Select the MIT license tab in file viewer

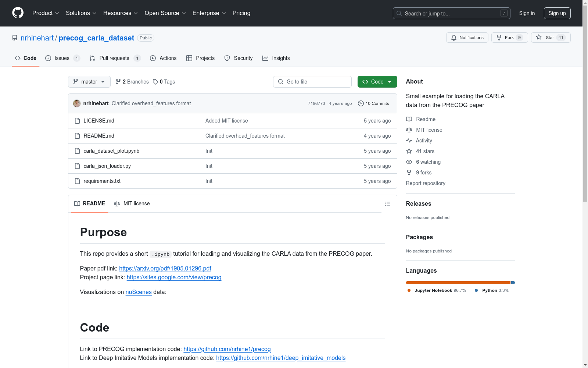(x=132, y=204)
